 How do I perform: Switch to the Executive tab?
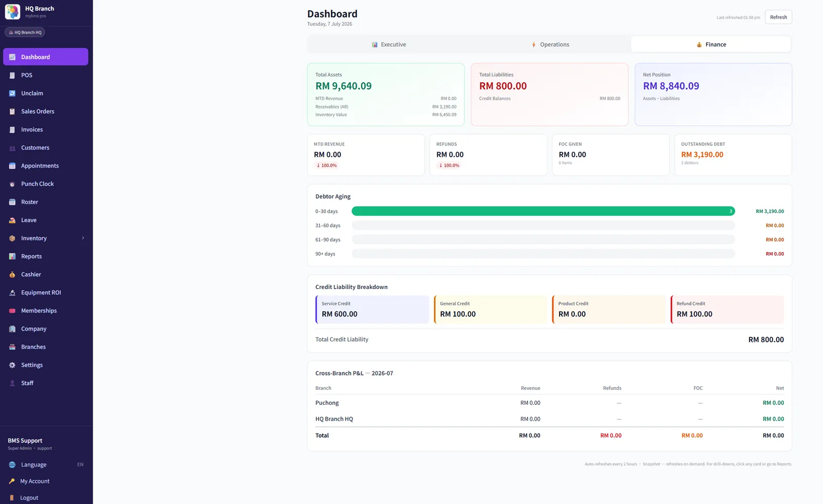click(x=389, y=44)
